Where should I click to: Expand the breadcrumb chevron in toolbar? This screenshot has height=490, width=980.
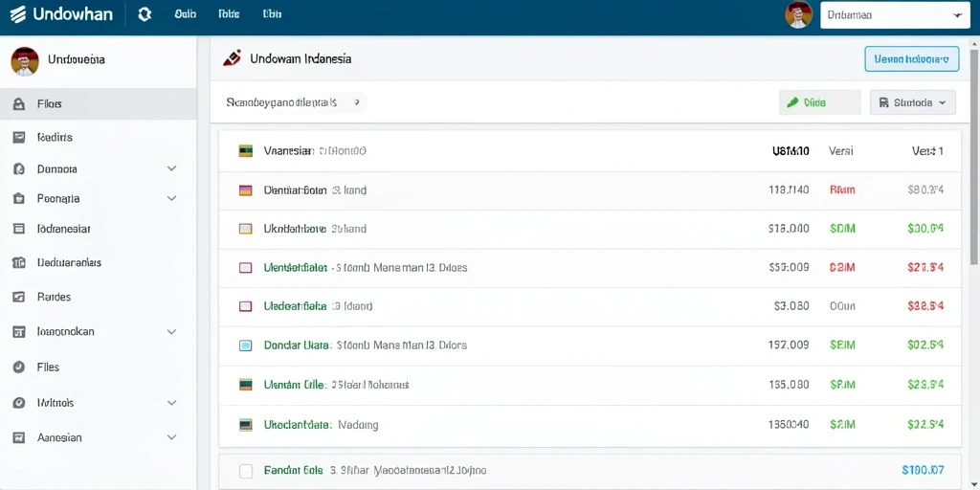tap(357, 101)
